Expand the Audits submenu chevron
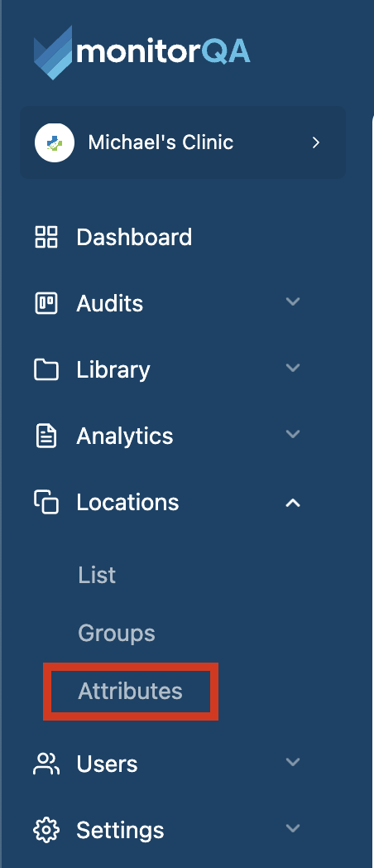374x868 pixels. pos(293,301)
